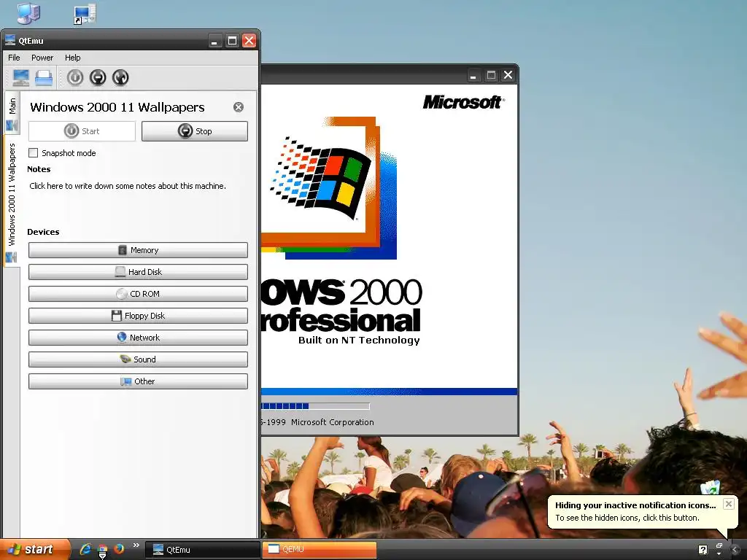The width and height of the screenshot is (747, 560).
Task: Expand the Other device section
Action: [138, 381]
